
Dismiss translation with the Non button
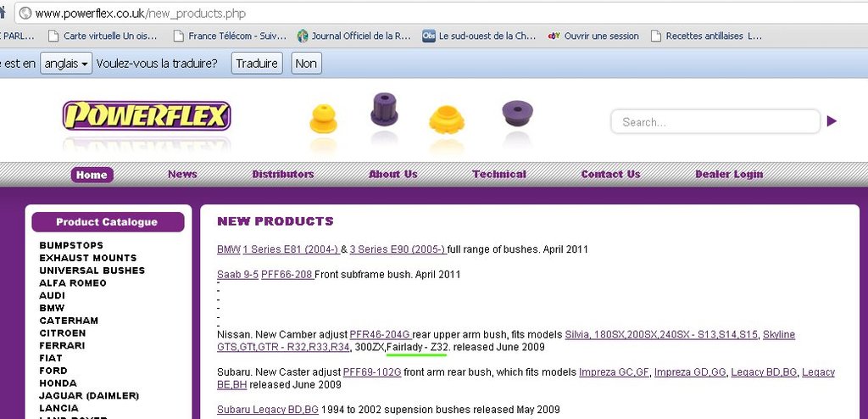click(x=306, y=64)
